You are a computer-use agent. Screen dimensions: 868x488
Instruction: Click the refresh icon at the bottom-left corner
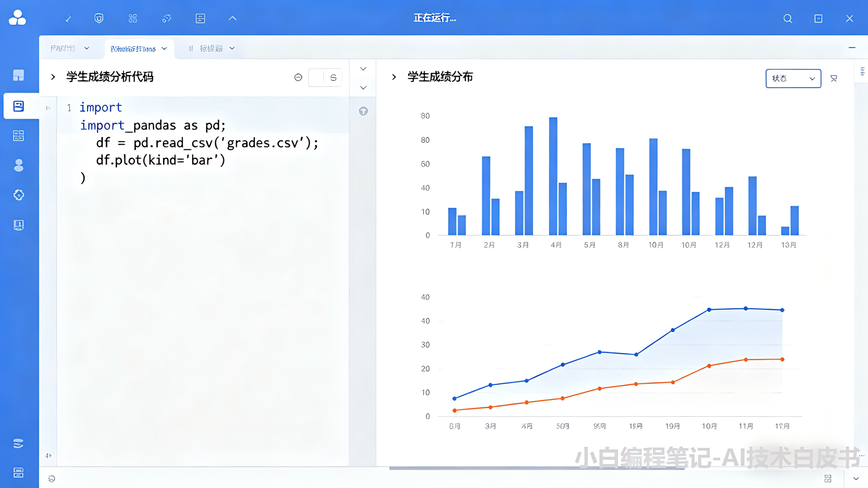click(52, 479)
